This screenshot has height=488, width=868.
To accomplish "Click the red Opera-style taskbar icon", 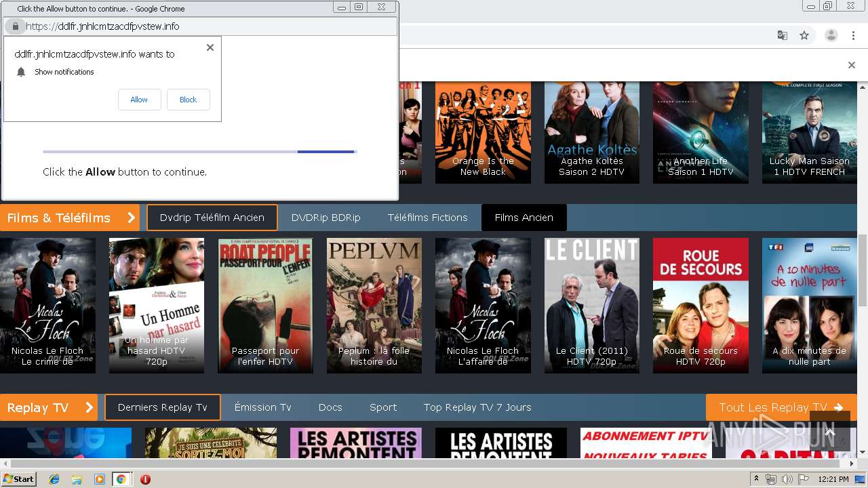I will (145, 479).
